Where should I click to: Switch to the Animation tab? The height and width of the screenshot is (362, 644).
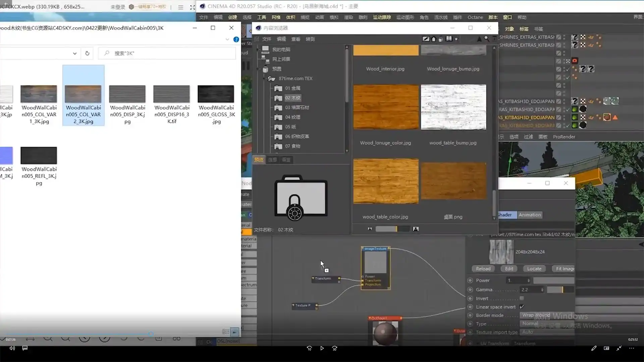point(529,215)
